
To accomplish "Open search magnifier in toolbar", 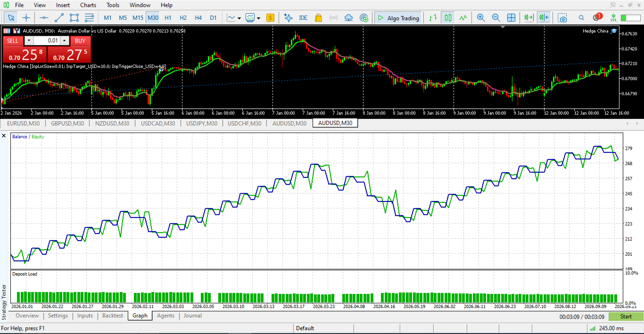I will point(581,18).
